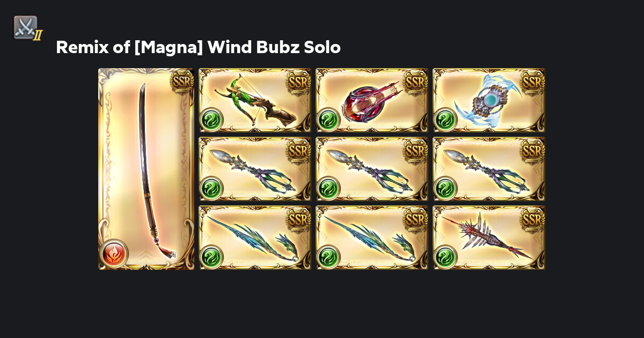The width and height of the screenshot is (644, 338).
Task: Select the first claw staff in middle row
Action: pos(255,169)
